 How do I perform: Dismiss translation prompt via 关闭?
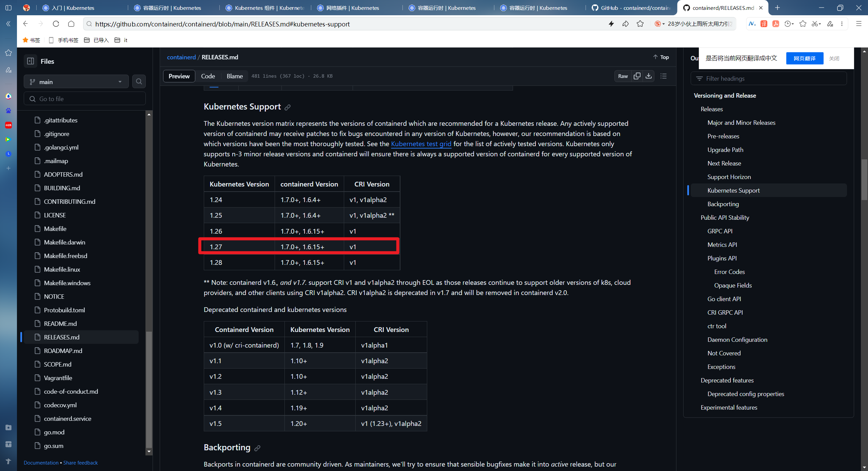point(834,58)
